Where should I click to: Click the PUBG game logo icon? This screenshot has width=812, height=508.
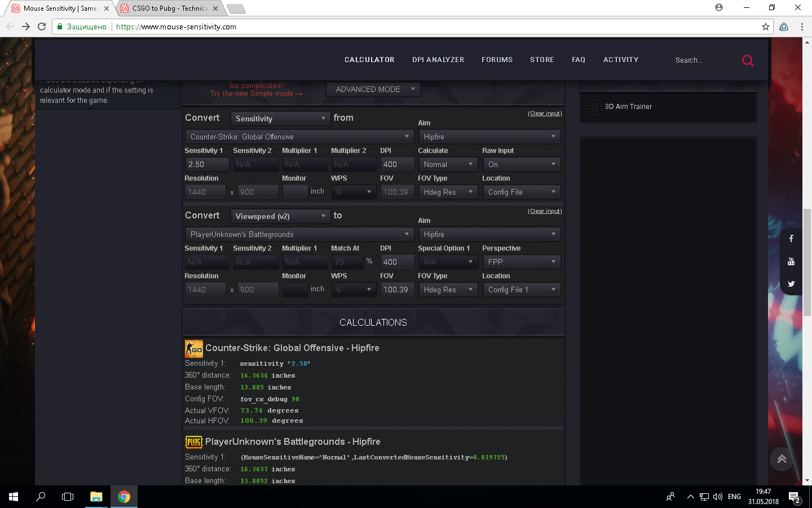coord(193,442)
